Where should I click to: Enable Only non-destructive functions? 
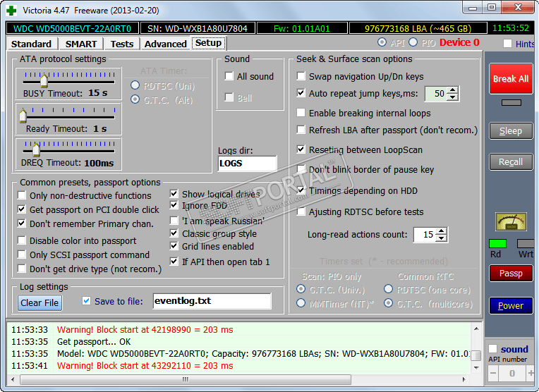(22, 195)
